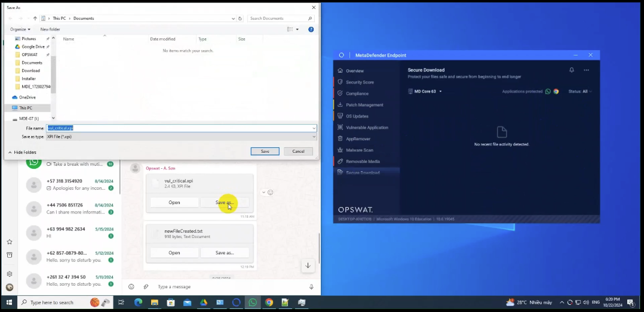This screenshot has height=312, width=644.
Task: Refresh the Documents folder location
Action: 240,18
